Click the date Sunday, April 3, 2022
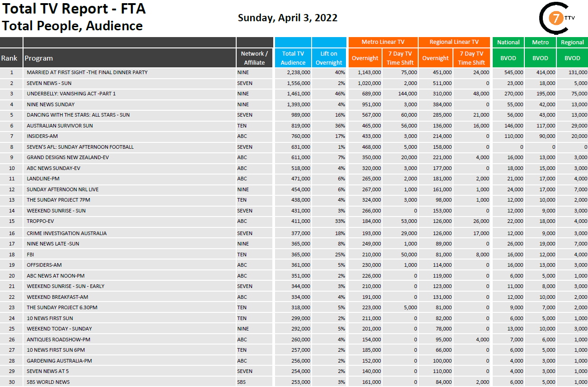This screenshot has height=387, width=588. (288, 18)
